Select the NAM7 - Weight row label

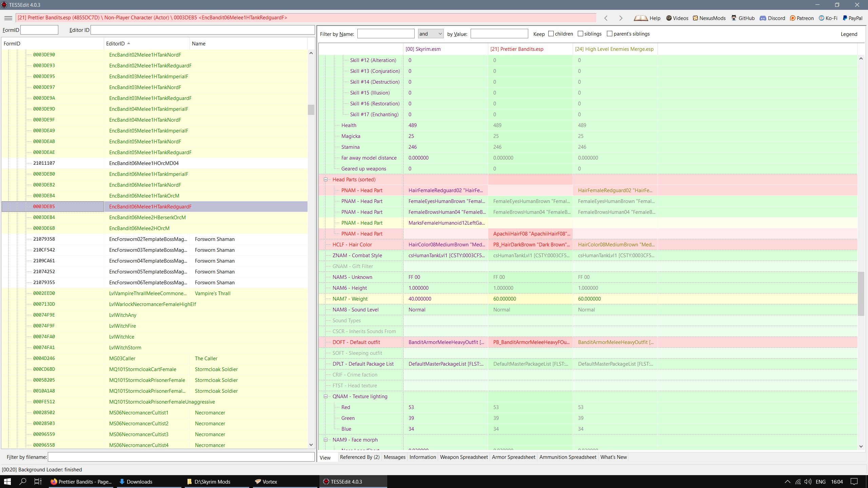coord(350,299)
